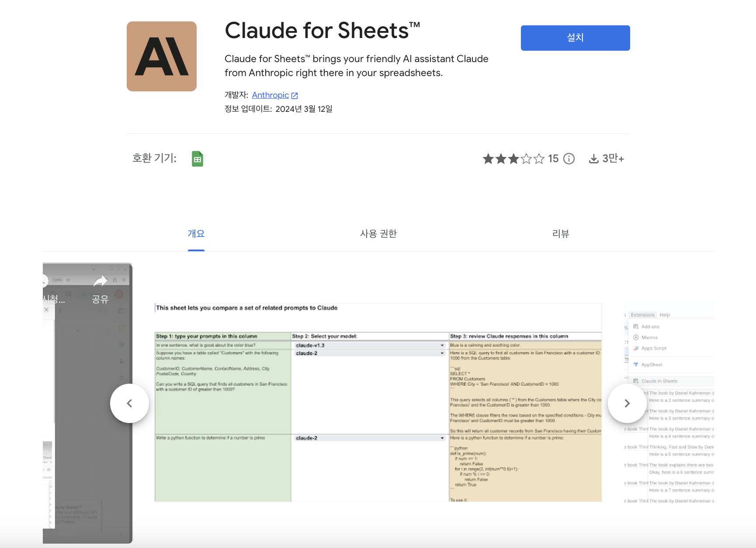Click the share arrow icon in the preview

[x=101, y=281]
